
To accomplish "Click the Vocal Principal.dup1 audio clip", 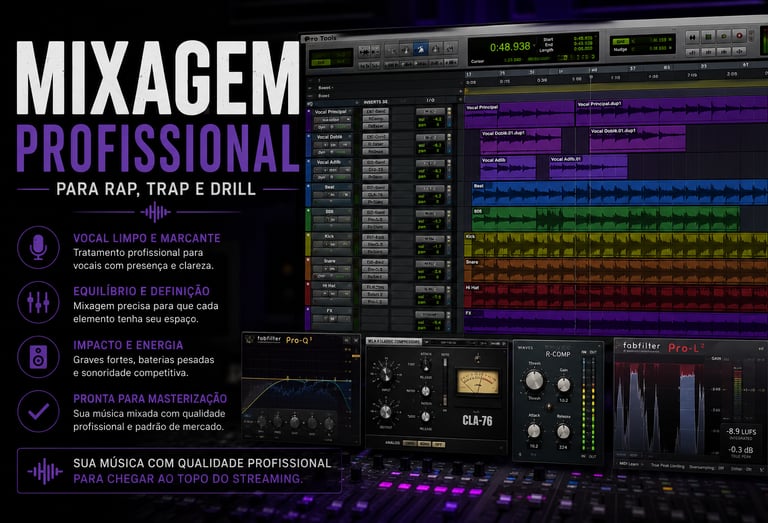I will (671, 112).
